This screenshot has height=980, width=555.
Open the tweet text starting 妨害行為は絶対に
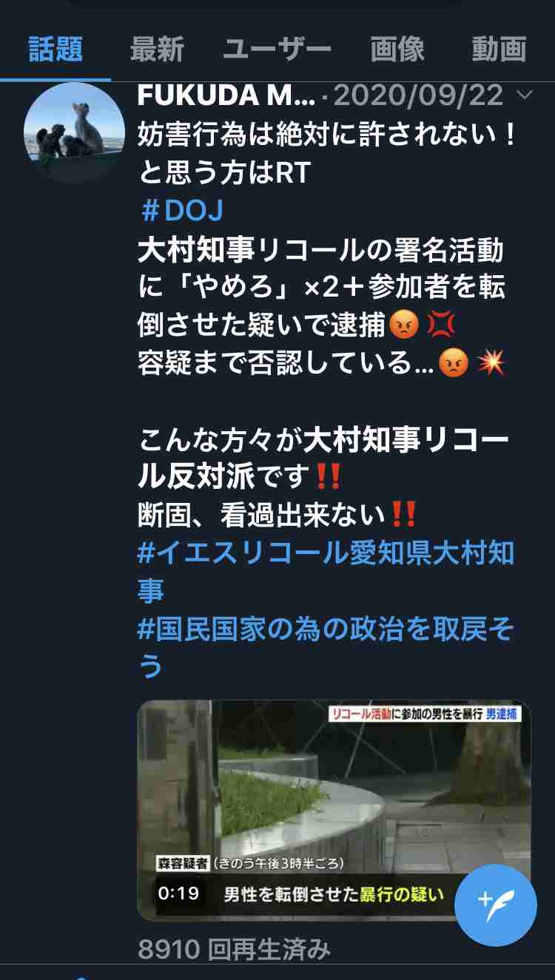click(x=326, y=154)
